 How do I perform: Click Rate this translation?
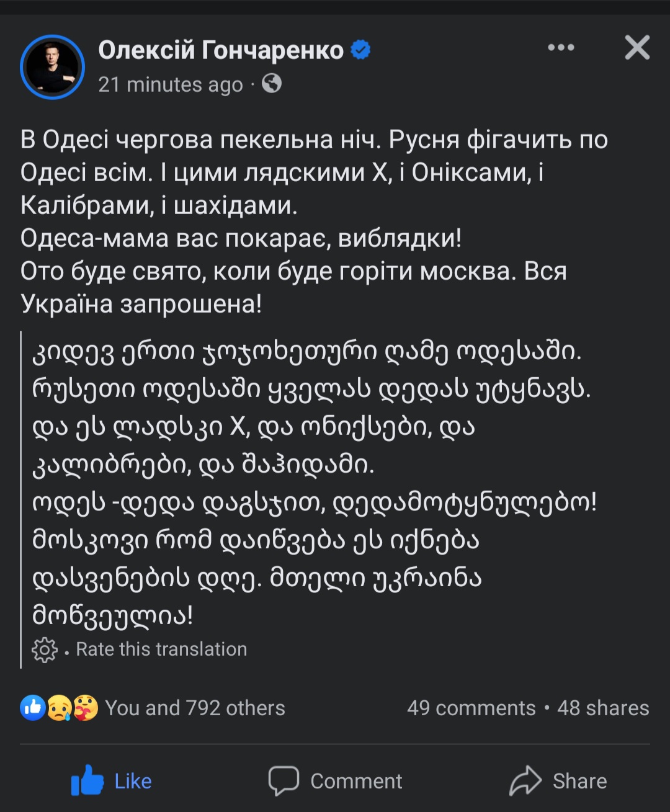coord(161,649)
